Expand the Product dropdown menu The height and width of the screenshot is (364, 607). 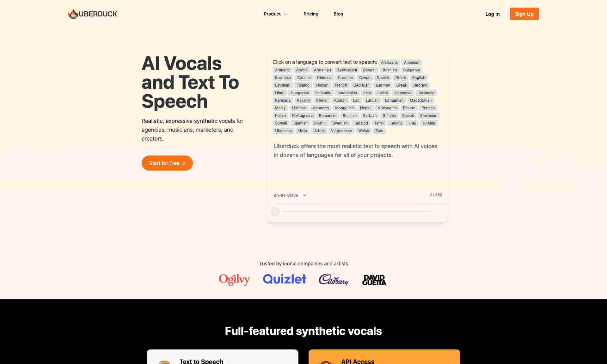coord(275,14)
